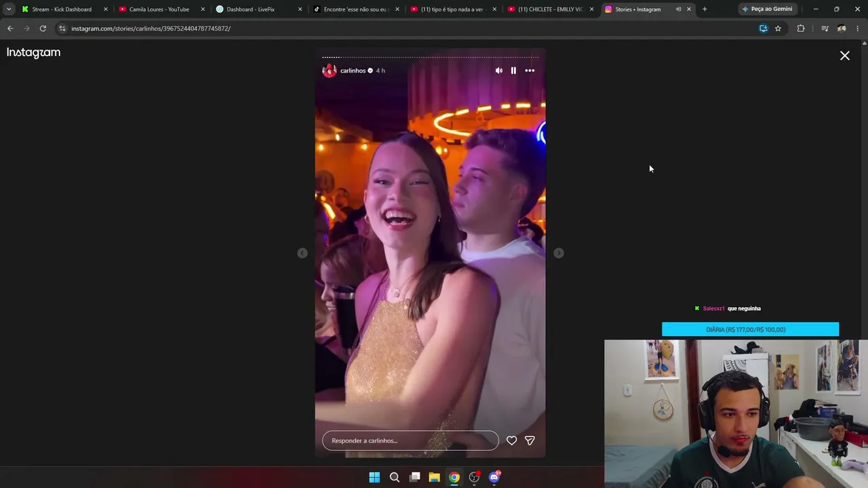Switch to the CHICLETE - EMILLY VIC tab
Image resolution: width=868 pixels, height=488 pixels.
click(x=550, y=9)
